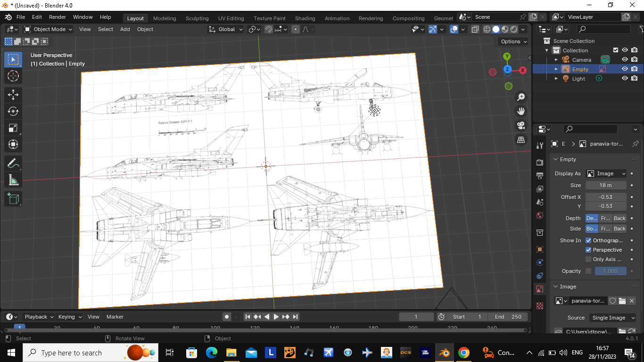Screen dimensions: 644x362
Task: Hide Camera in viewport via eye icon
Action: [x=625, y=60]
